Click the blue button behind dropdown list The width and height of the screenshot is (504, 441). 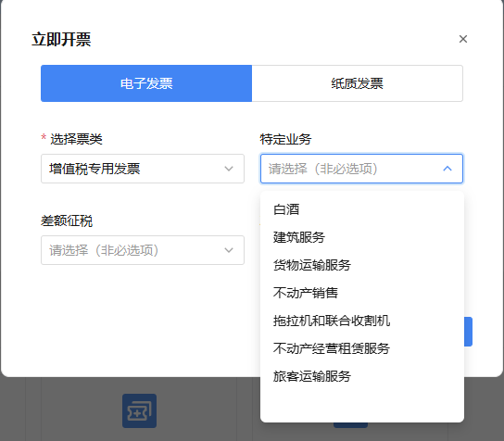click(x=468, y=332)
